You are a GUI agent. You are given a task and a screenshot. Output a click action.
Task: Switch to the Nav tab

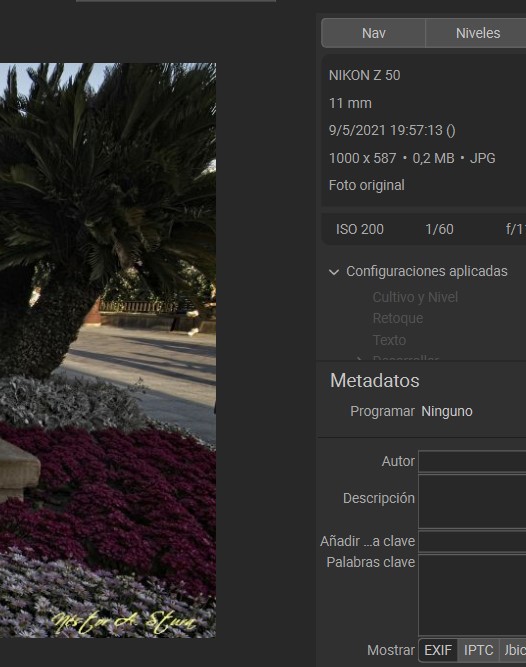373,33
